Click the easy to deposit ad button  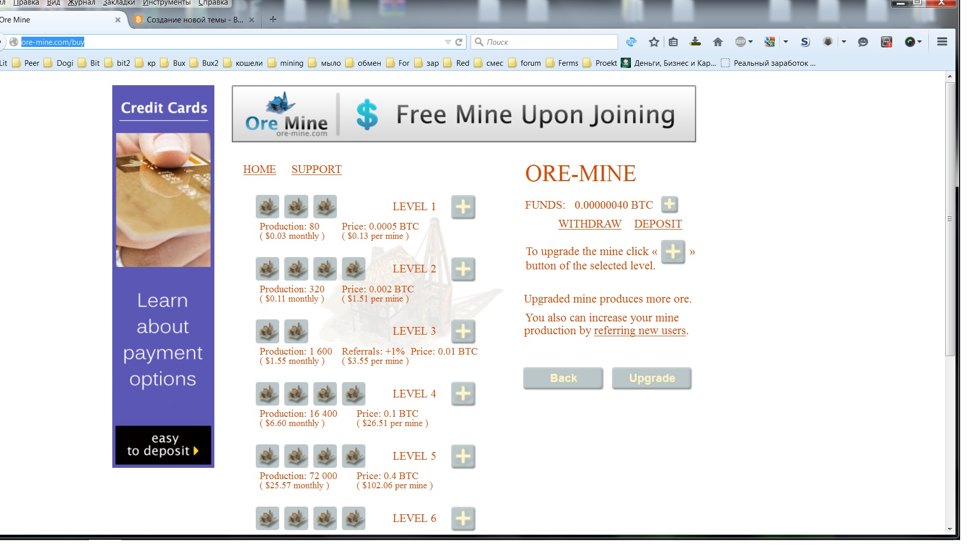tap(163, 445)
